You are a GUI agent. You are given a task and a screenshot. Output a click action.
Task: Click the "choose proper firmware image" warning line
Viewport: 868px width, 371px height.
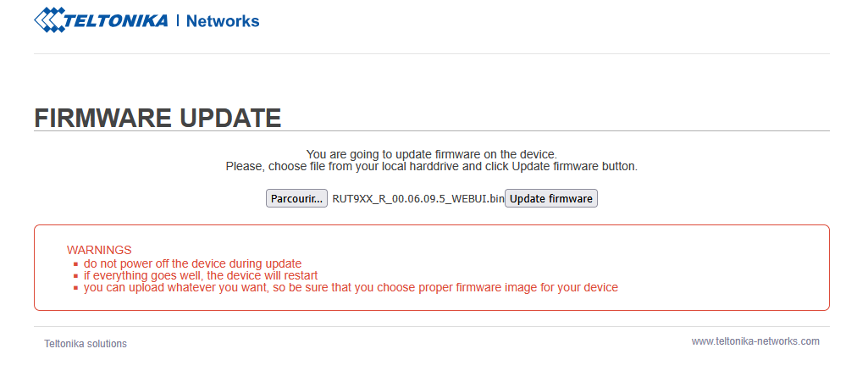pos(351,287)
